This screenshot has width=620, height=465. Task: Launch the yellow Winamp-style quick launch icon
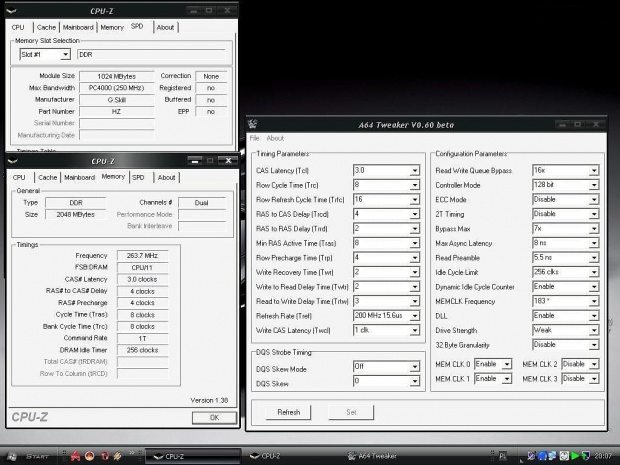pyautogui.click(x=117, y=456)
